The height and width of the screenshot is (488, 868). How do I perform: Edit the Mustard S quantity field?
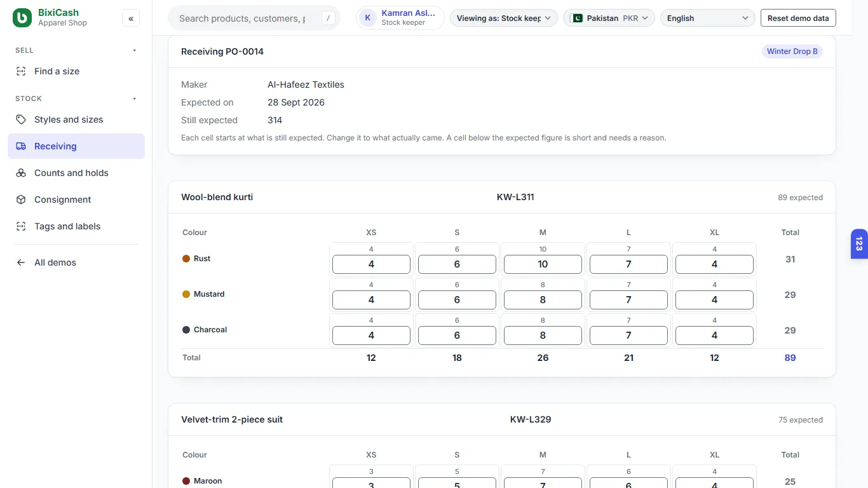[x=457, y=300]
